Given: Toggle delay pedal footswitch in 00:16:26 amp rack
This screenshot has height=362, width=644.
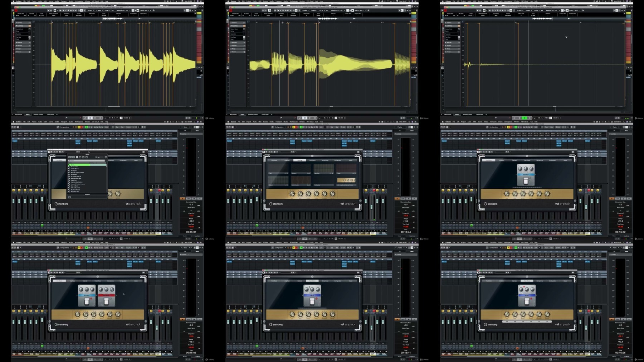Looking at the screenshot, I should pos(527,301).
